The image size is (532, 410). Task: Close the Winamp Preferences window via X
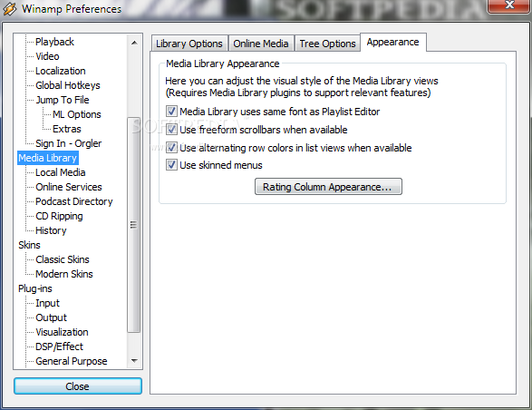(x=509, y=5)
